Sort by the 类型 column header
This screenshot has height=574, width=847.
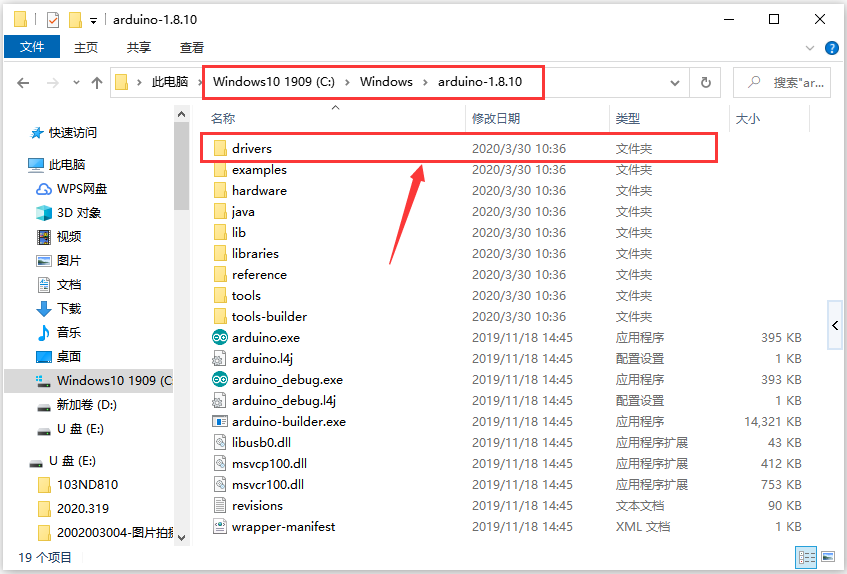(628, 118)
